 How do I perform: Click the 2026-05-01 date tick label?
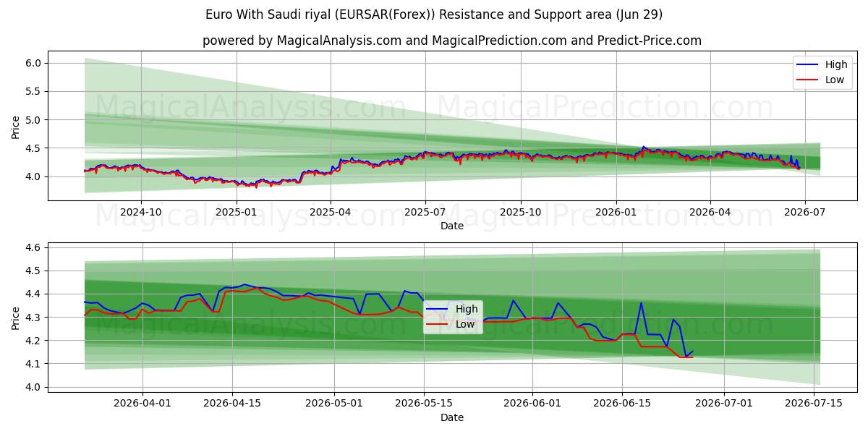tap(335, 404)
